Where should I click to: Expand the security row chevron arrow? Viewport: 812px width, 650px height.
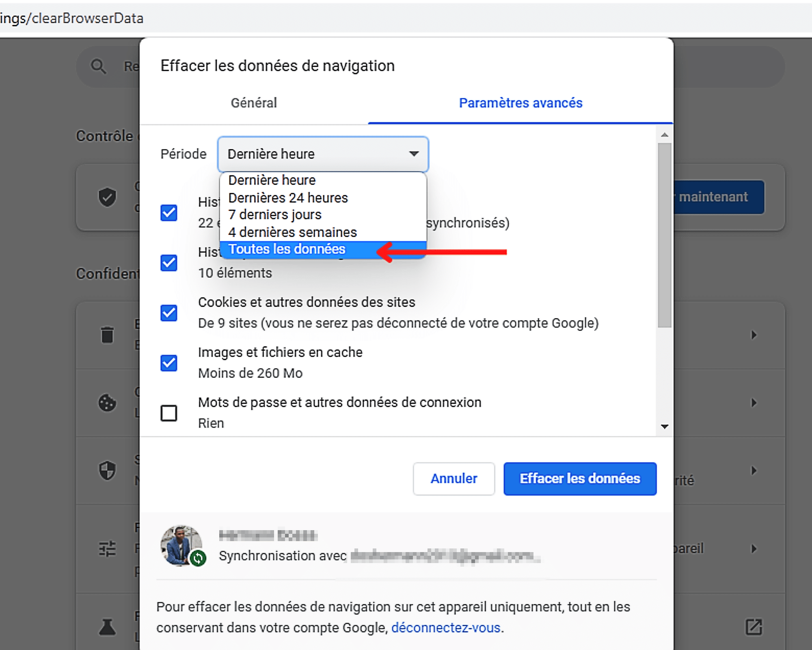(x=754, y=470)
